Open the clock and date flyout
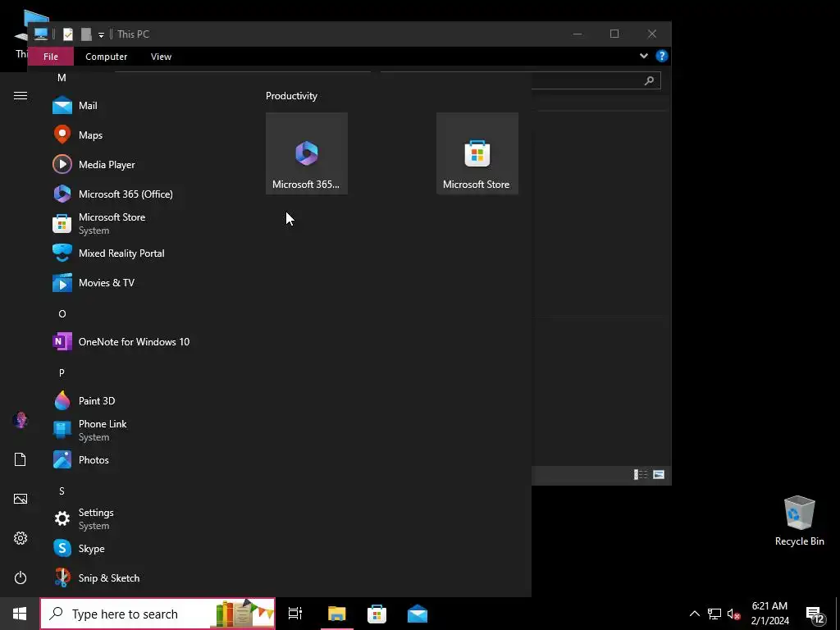840x630 pixels. tap(769, 614)
